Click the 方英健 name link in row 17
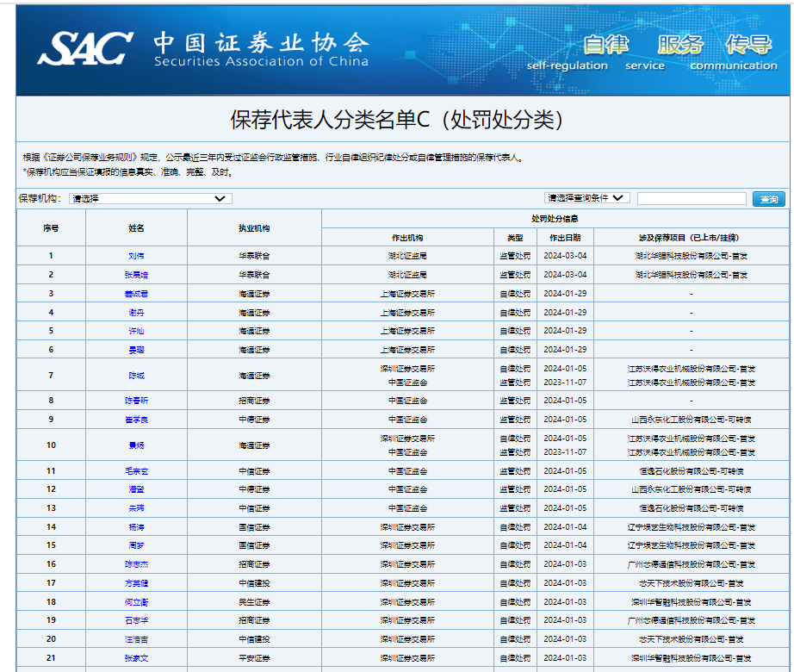This screenshot has height=672, width=794. [136, 583]
